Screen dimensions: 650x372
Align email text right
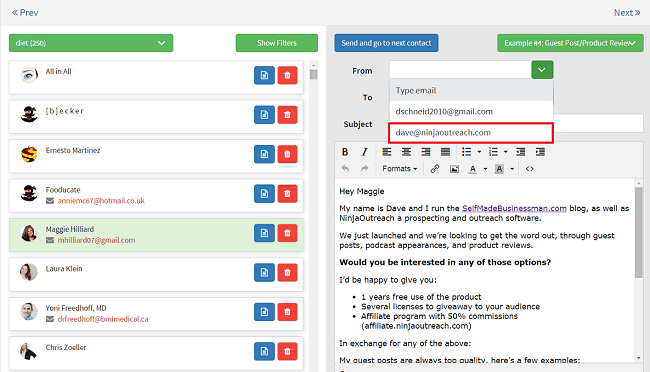[426, 152]
